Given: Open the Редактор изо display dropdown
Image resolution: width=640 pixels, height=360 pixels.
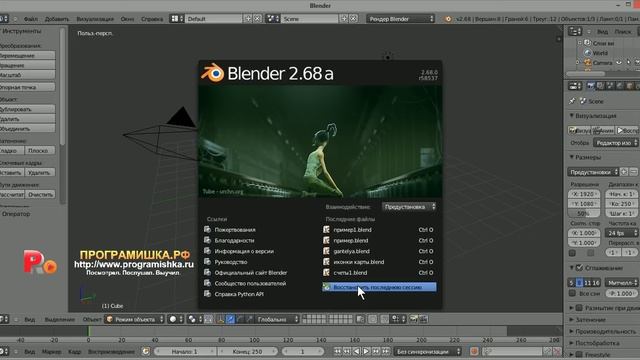Looking at the screenshot, I should coord(616,142).
